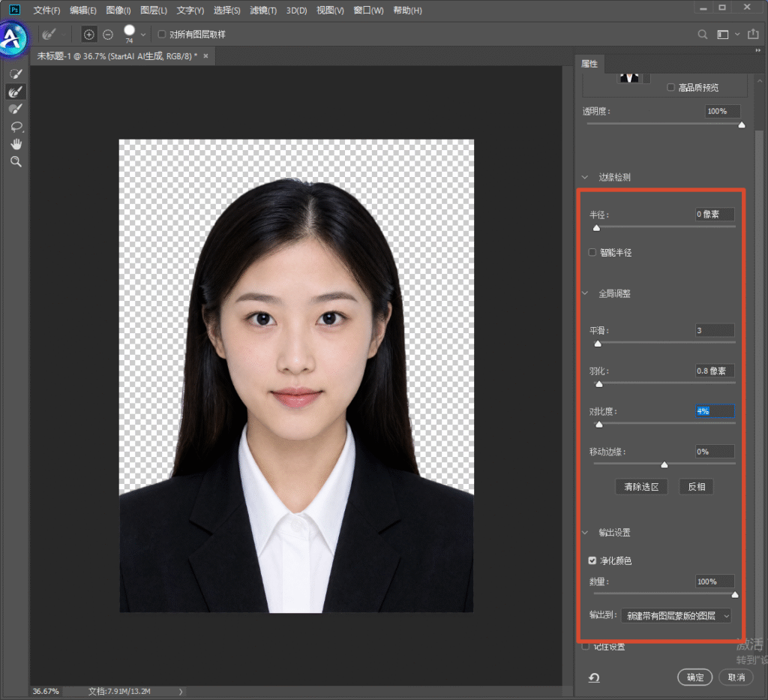Click the 羽化 value field
The image size is (768, 700).
[x=715, y=371]
